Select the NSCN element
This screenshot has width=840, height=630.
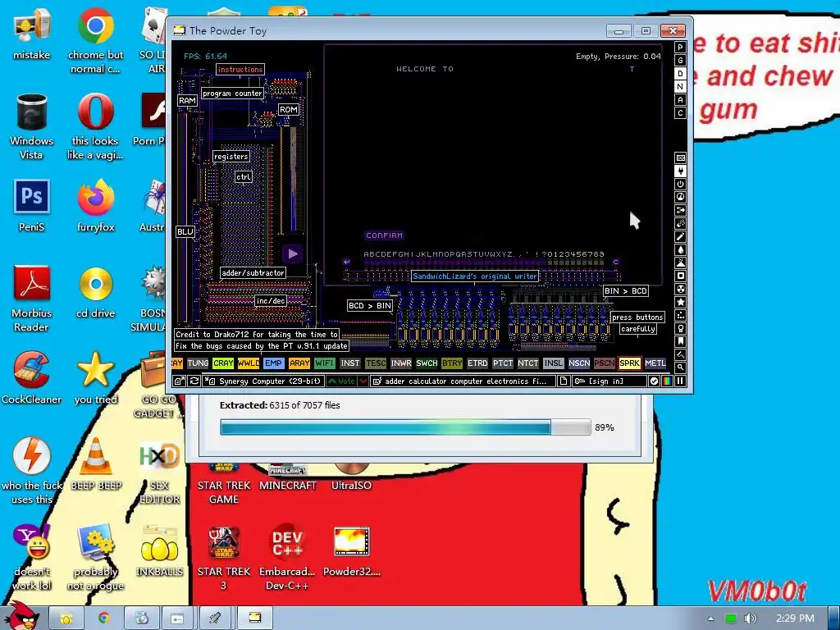[578, 363]
